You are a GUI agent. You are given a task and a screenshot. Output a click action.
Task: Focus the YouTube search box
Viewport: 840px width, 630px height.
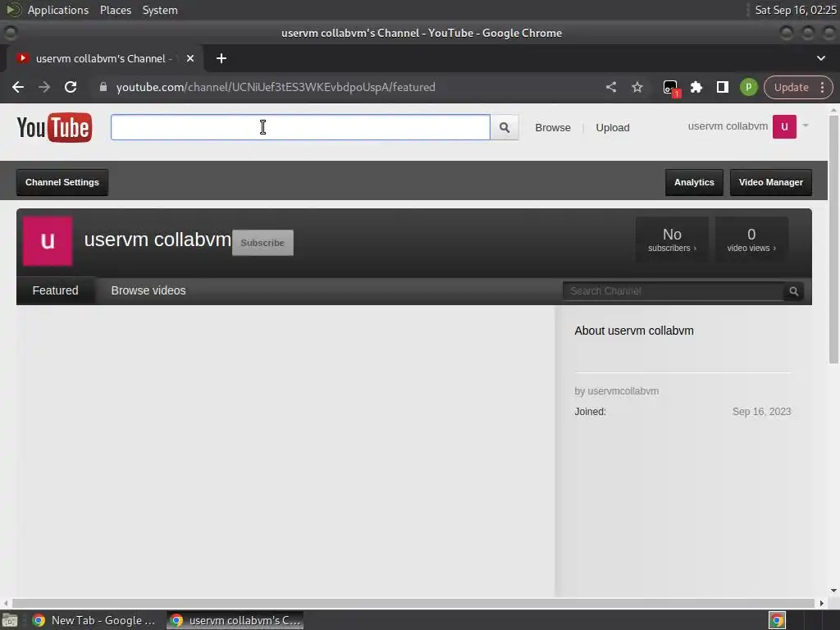pyautogui.click(x=300, y=127)
